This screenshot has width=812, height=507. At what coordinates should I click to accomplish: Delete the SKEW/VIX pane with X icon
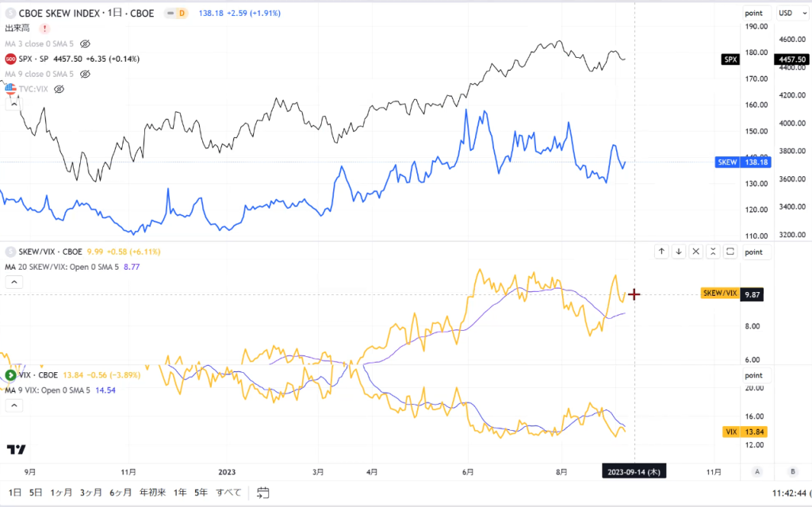(x=695, y=252)
